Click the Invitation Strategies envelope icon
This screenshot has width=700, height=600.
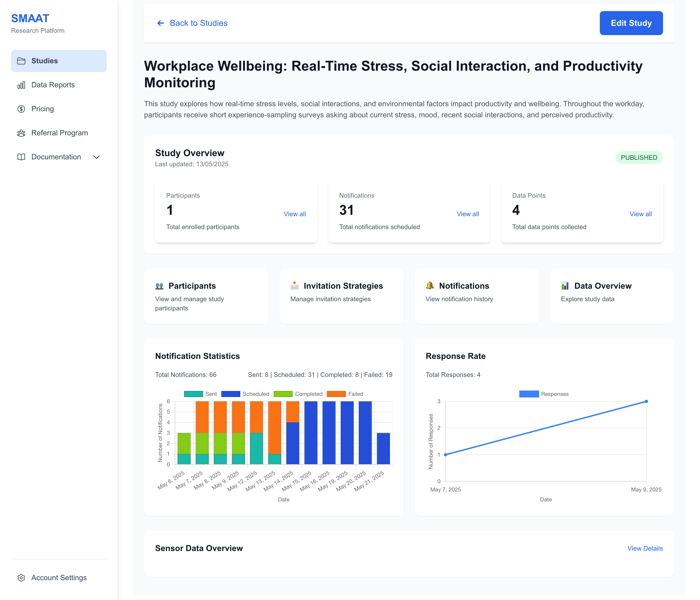[295, 286]
